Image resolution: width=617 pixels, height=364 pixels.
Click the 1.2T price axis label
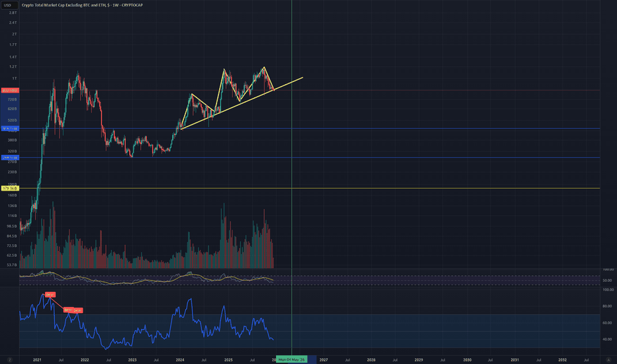coord(13,67)
